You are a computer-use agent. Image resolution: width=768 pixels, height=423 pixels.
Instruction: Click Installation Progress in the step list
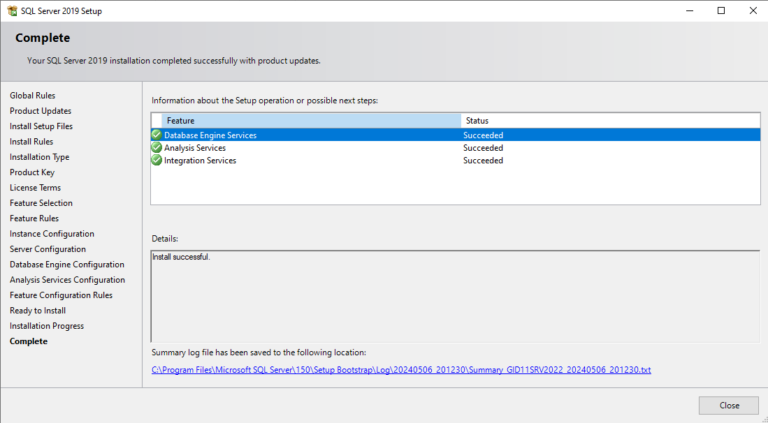click(x=47, y=326)
